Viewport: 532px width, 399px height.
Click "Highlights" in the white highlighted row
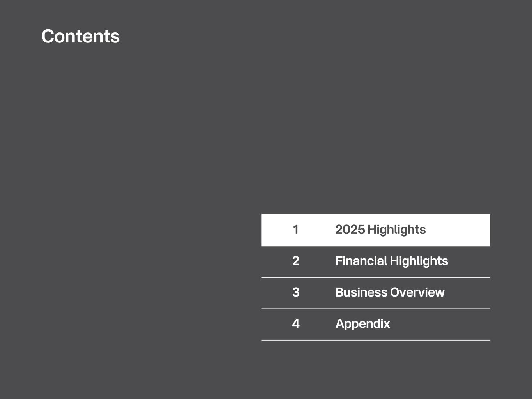click(x=396, y=230)
